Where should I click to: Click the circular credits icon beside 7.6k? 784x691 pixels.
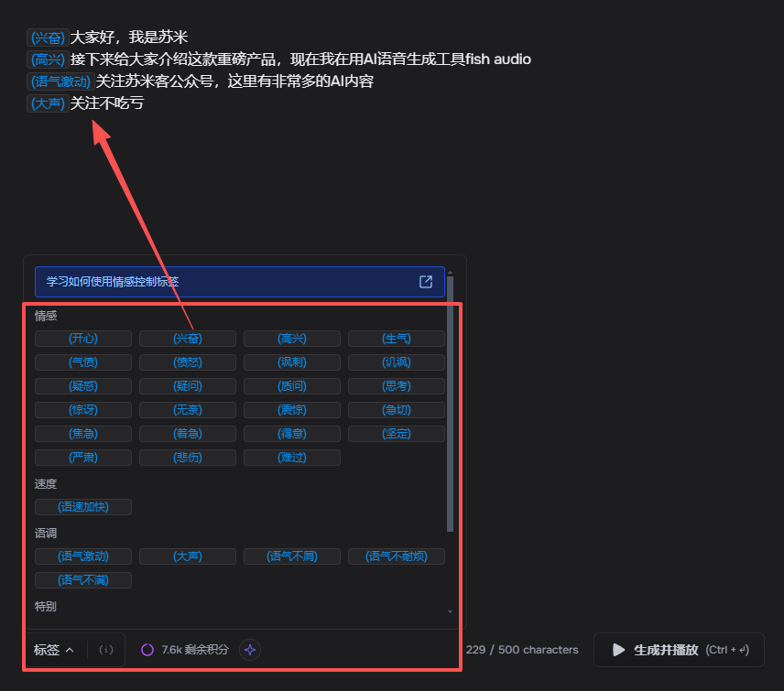pyautogui.click(x=147, y=650)
